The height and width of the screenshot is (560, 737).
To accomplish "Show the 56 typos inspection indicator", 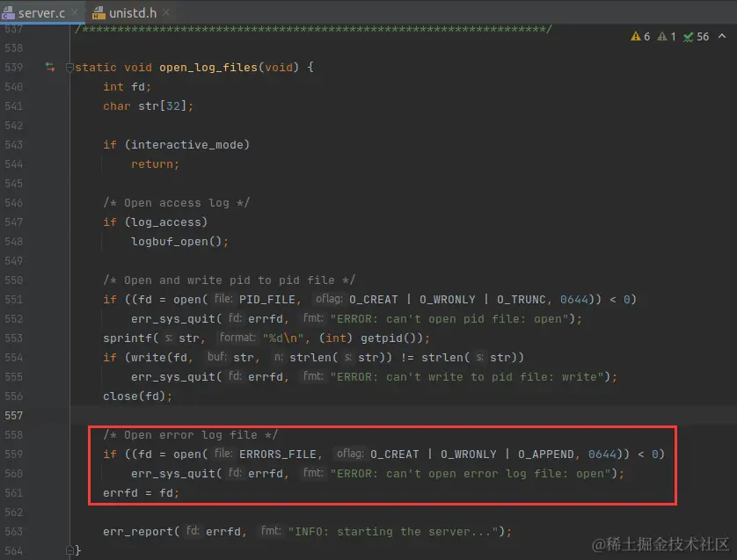I will click(697, 37).
